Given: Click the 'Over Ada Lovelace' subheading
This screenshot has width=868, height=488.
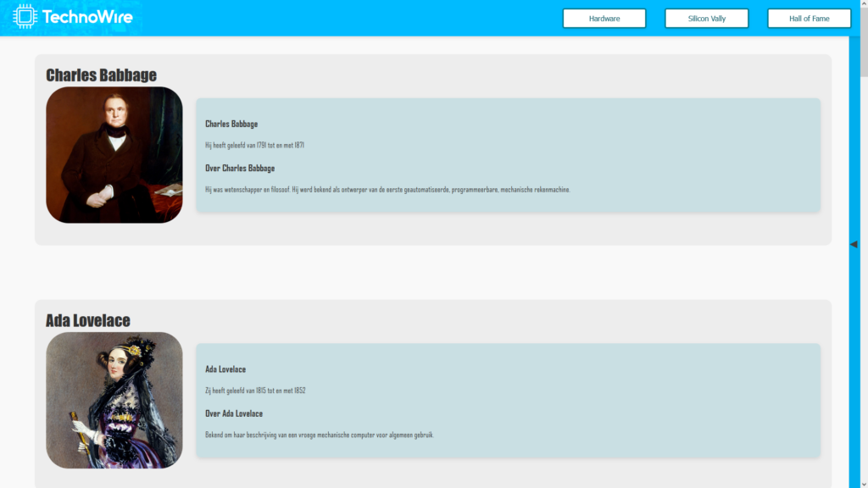Looking at the screenshot, I should (234, 413).
